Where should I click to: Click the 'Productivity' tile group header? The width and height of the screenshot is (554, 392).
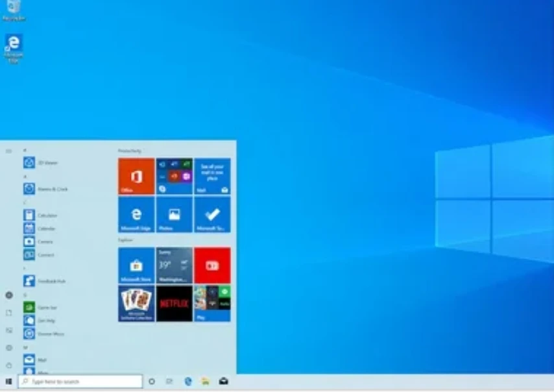[130, 151]
